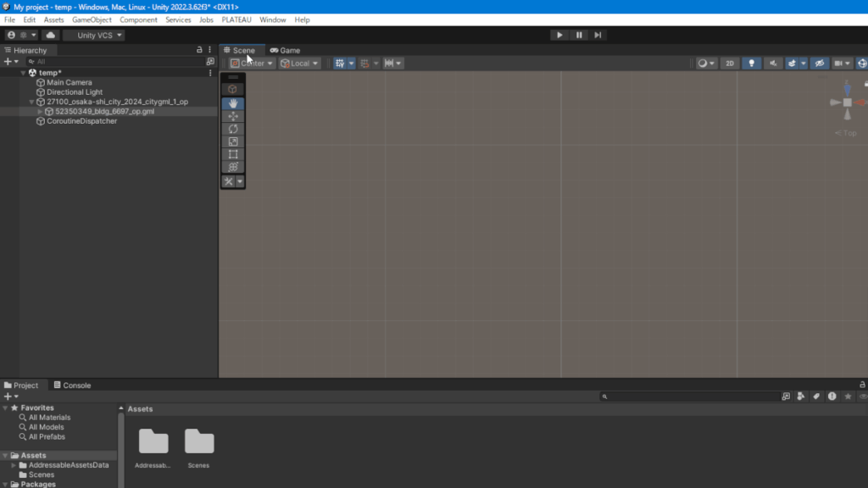
Task: Open the cloud services icon
Action: coord(50,36)
